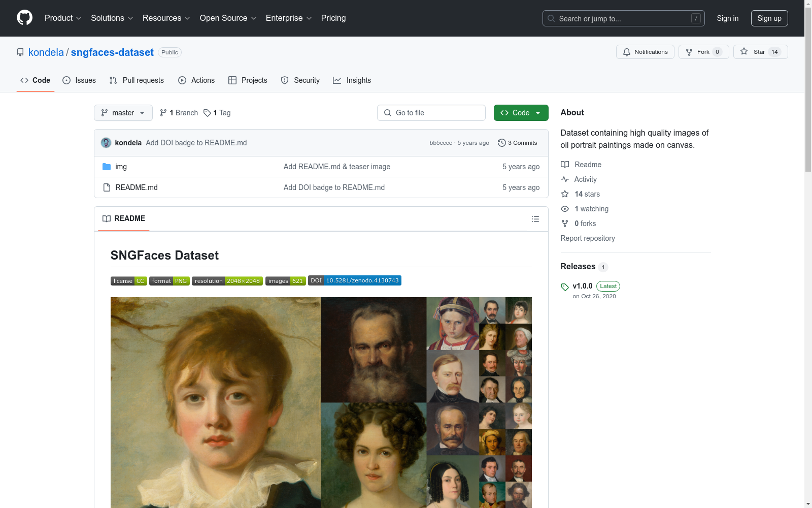This screenshot has height=508, width=812.
Task: Click the Go to file search box
Action: (431, 113)
